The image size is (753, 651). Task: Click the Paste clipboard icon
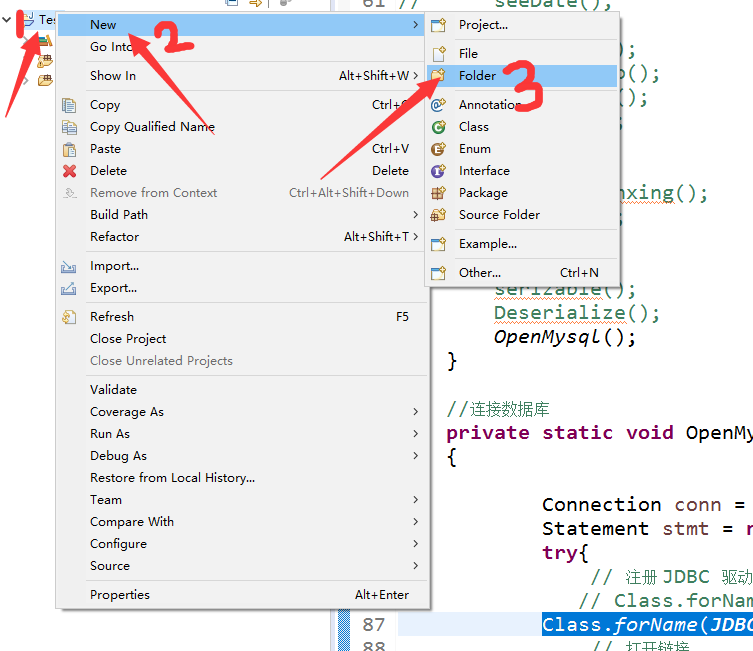point(69,149)
